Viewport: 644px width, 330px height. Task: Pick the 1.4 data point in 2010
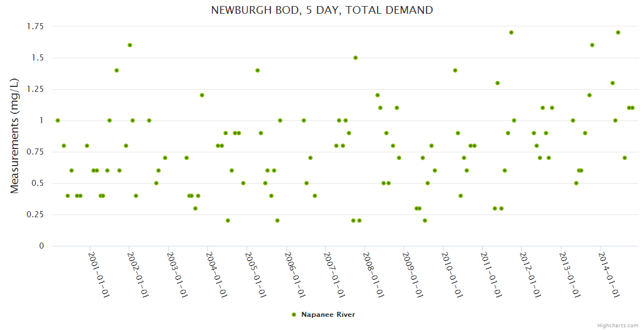coord(455,70)
